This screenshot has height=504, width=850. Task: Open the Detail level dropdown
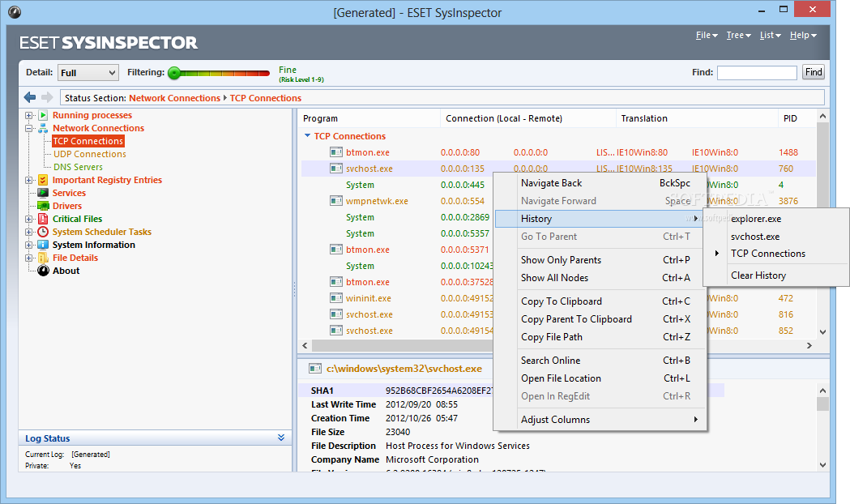click(88, 73)
